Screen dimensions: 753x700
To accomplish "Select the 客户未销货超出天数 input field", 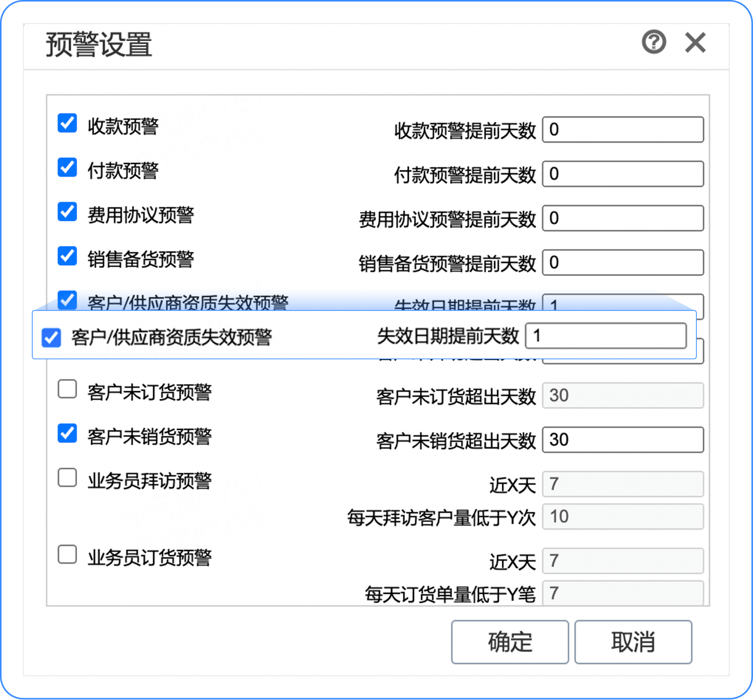I will [623, 440].
